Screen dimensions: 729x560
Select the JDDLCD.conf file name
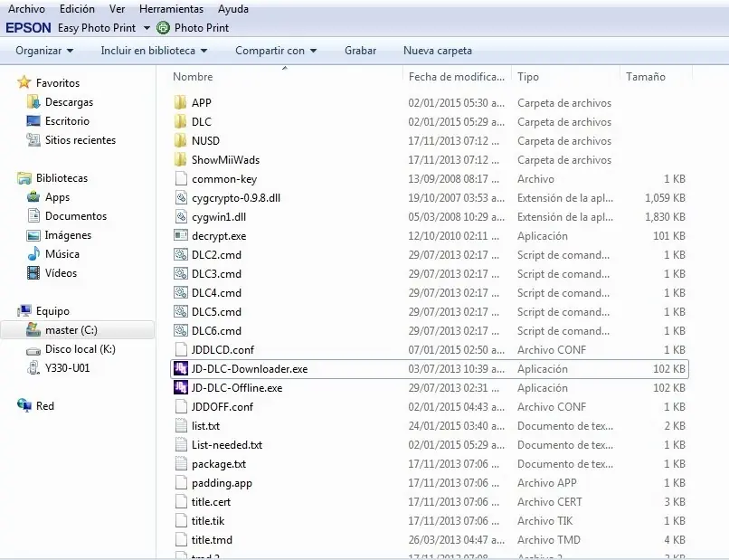tap(222, 350)
